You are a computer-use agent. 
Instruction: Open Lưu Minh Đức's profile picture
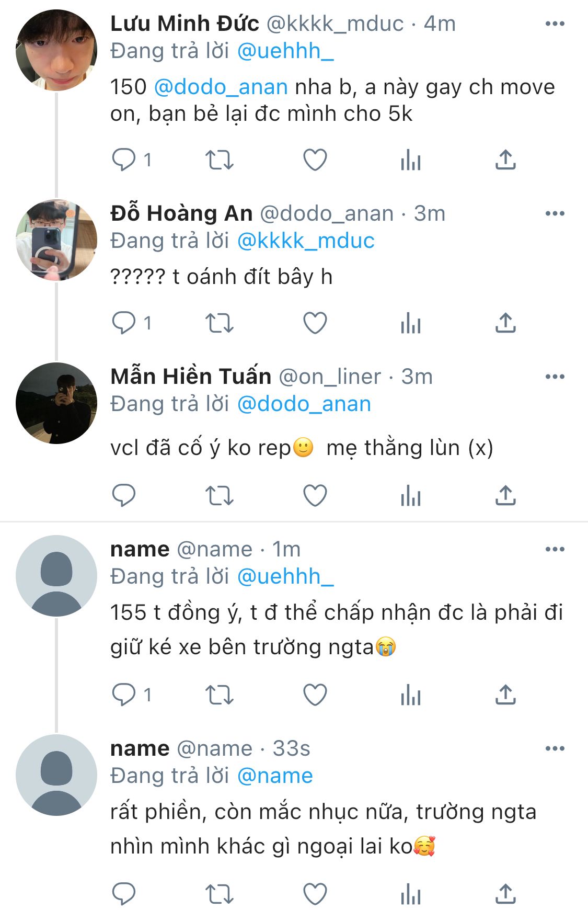pyautogui.click(x=56, y=50)
